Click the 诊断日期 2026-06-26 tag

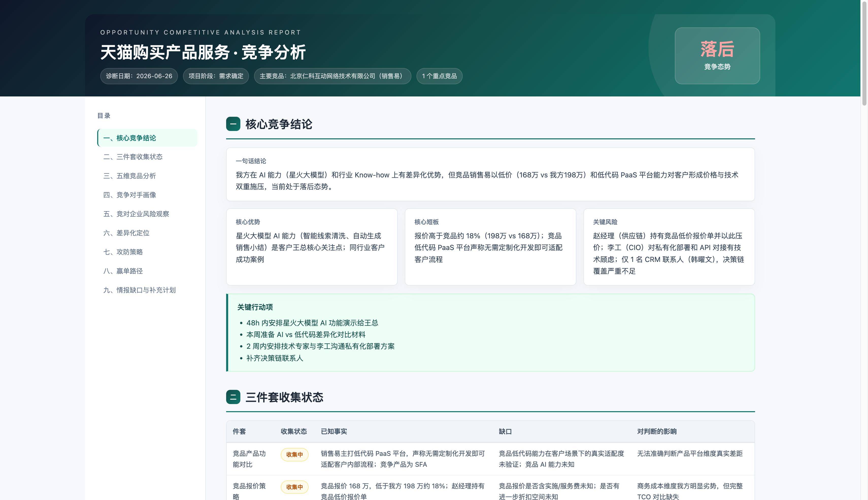click(139, 76)
